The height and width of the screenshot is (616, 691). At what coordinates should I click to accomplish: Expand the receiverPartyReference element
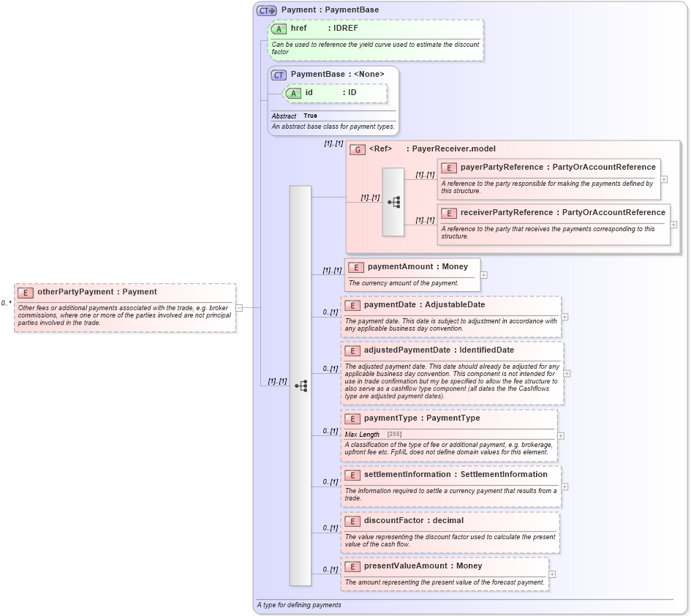tap(673, 225)
